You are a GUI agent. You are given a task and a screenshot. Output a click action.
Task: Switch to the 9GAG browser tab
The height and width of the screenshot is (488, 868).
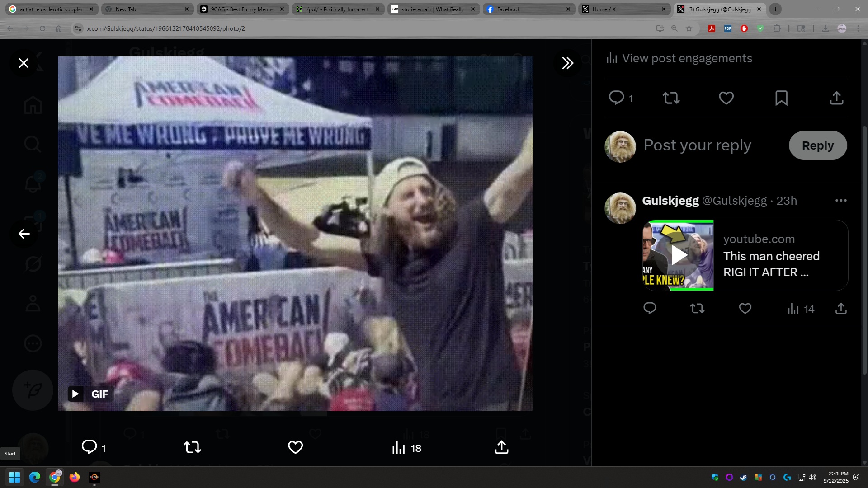pos(241,9)
